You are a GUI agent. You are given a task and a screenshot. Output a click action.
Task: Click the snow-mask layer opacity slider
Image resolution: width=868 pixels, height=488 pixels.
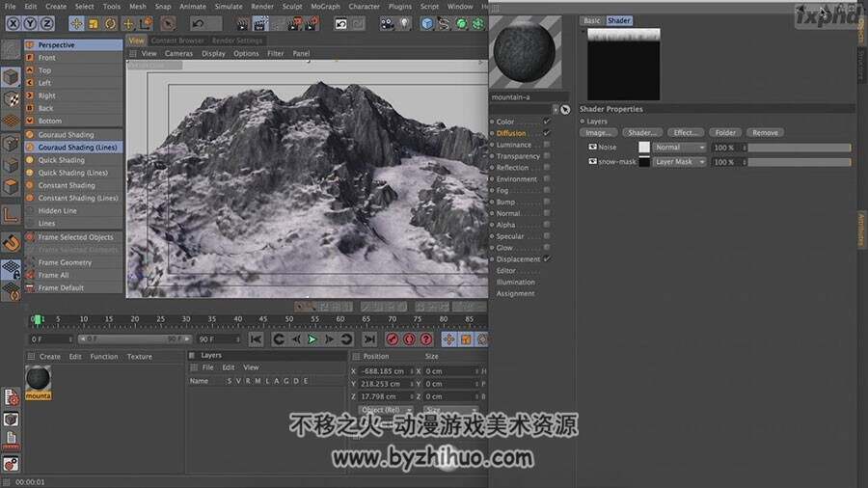(x=800, y=162)
